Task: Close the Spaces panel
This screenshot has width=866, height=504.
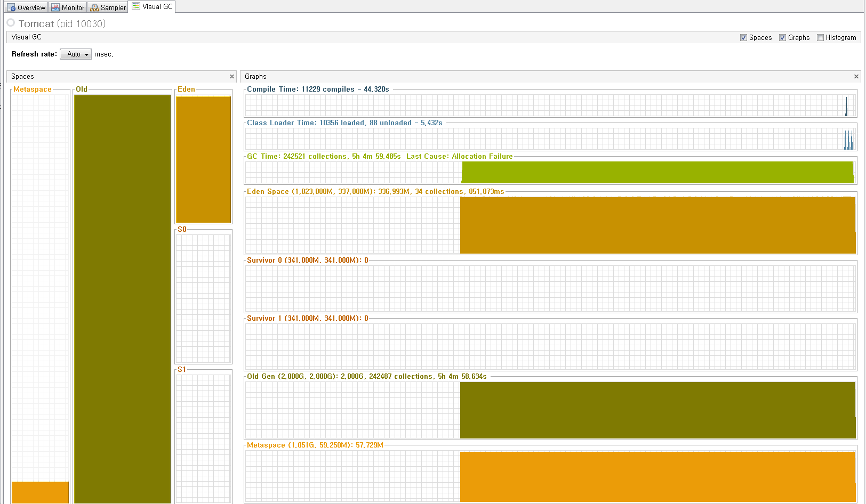Action: 232,77
